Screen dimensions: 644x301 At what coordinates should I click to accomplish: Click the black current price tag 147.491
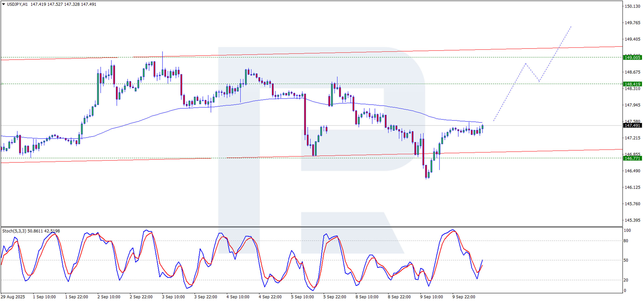click(x=632, y=126)
